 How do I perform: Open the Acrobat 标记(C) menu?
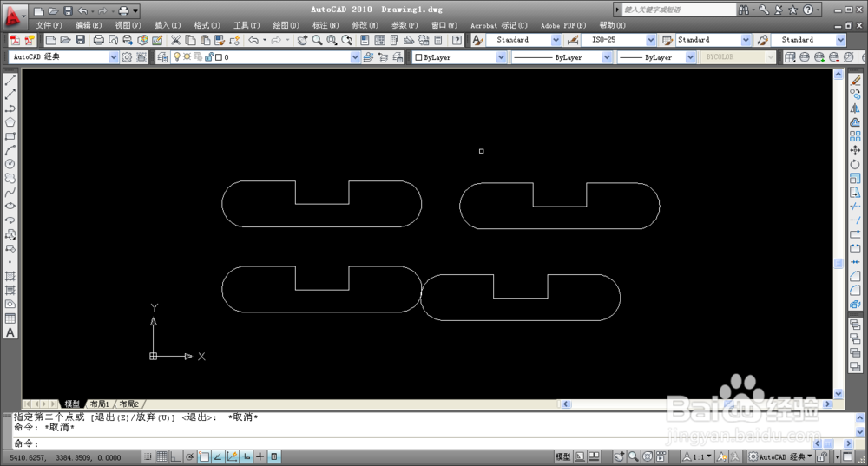pyautogui.click(x=499, y=25)
